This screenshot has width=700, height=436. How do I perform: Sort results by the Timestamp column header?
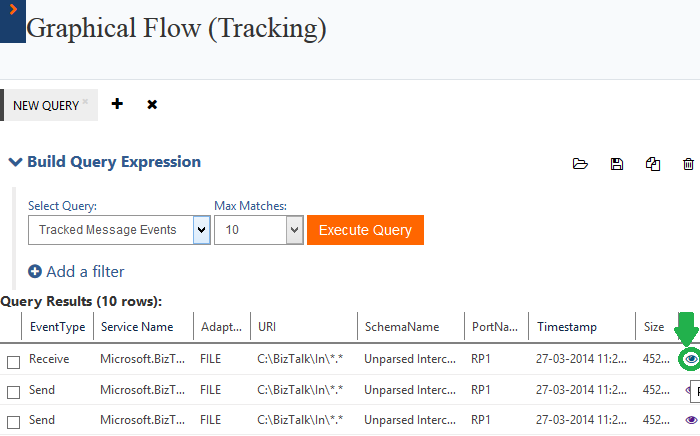tap(569, 326)
